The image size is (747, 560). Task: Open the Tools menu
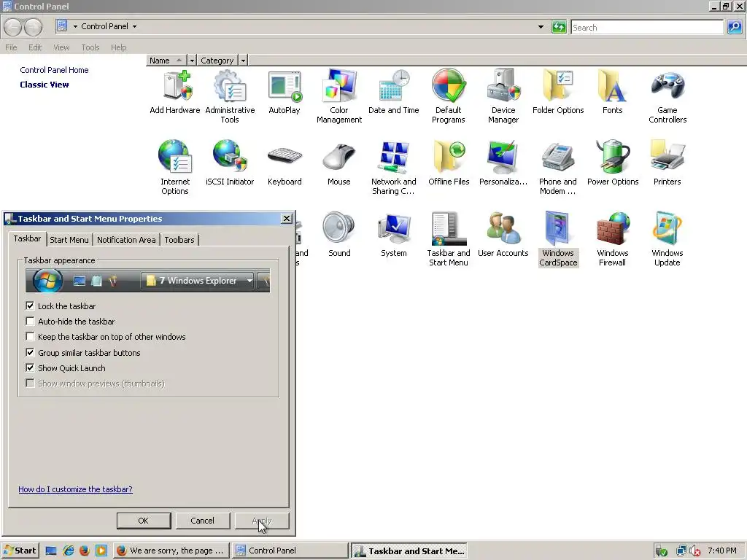pyautogui.click(x=90, y=47)
